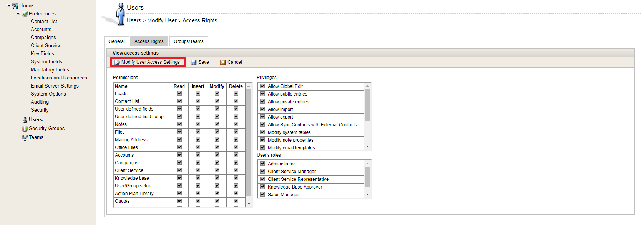Open Email Server Settings link
644x225 pixels.
[55, 86]
